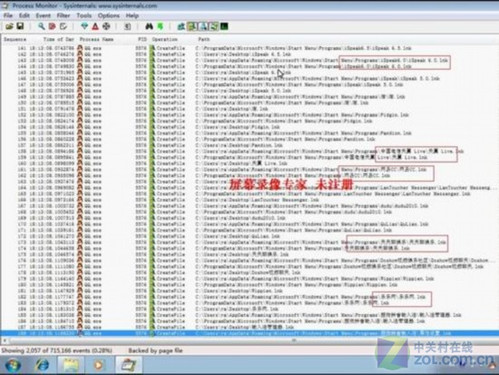Toggle Show Registry Activity toolbar button
The image size is (499, 375).
point(181,26)
